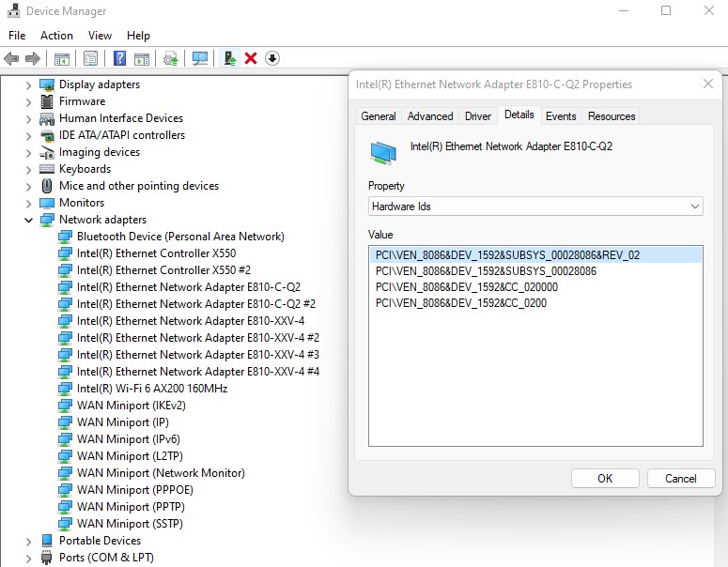Click the Properties toolbar icon

[90, 58]
